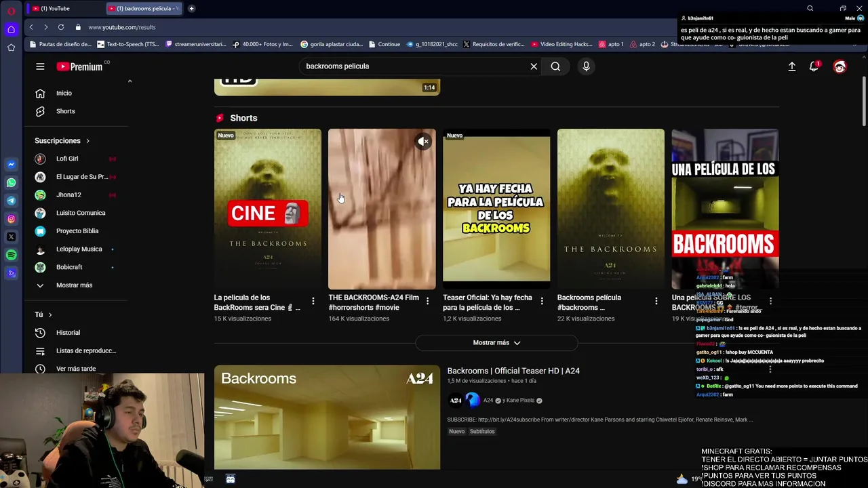Reload the page
This screenshot has width=868, height=488.
(61, 27)
